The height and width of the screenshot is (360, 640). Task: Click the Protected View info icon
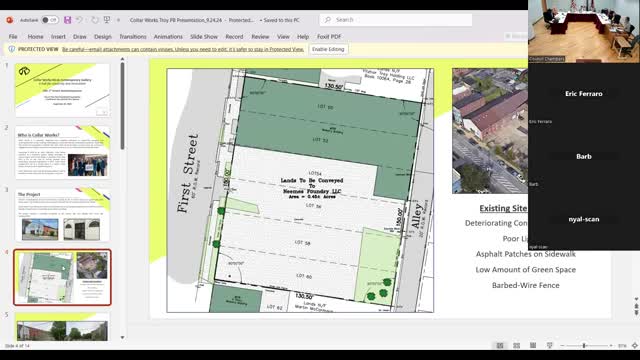11,49
